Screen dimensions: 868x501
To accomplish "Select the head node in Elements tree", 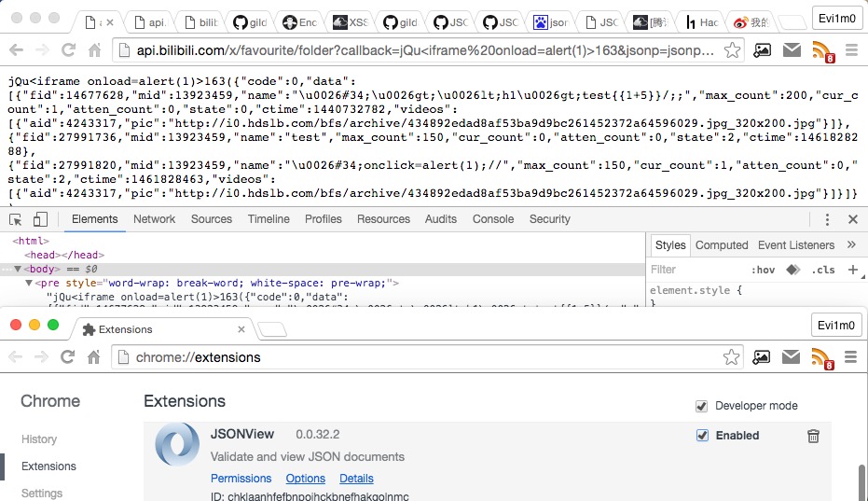I will click(64, 255).
